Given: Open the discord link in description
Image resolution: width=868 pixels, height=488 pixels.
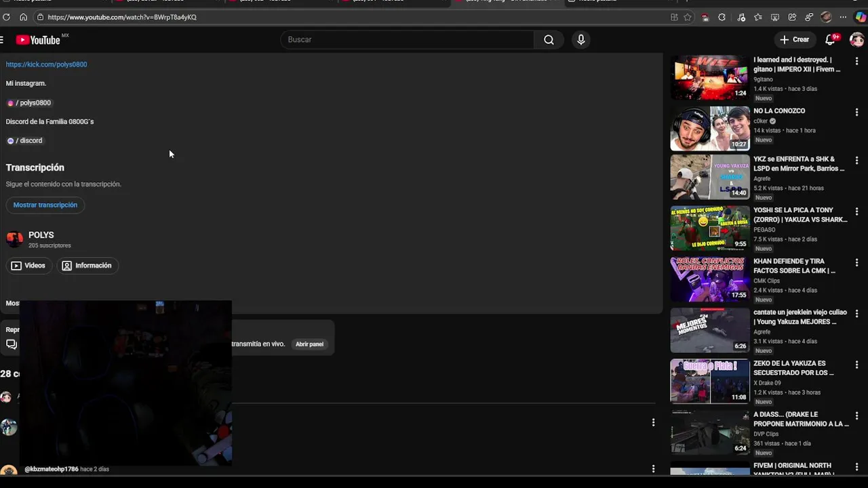Looking at the screenshot, I should click(x=25, y=140).
